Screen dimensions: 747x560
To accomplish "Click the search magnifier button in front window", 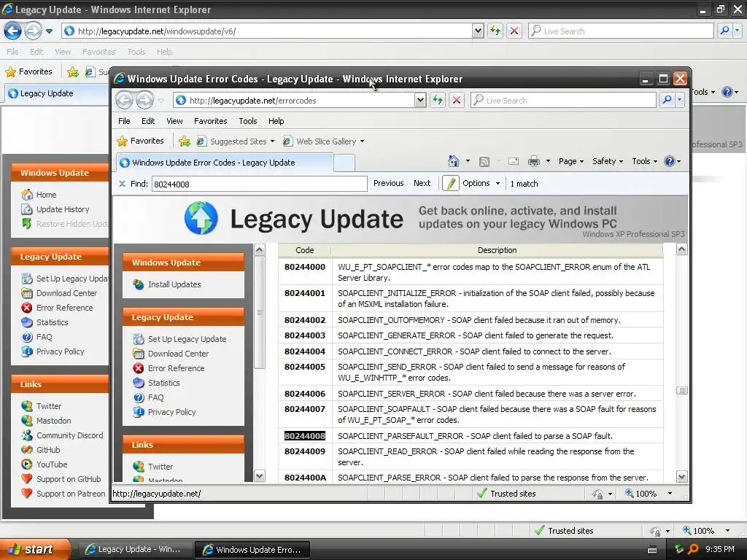I will pyautogui.click(x=667, y=100).
